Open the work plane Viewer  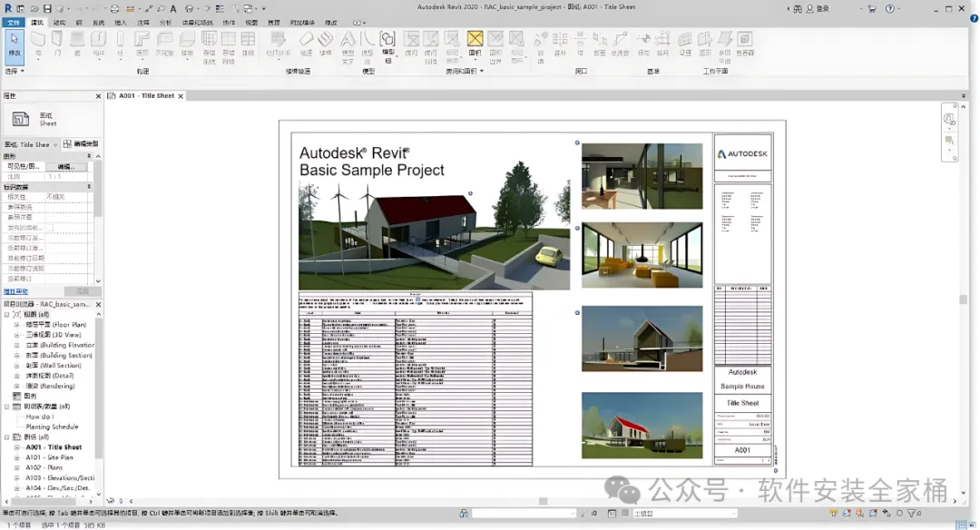point(745,44)
